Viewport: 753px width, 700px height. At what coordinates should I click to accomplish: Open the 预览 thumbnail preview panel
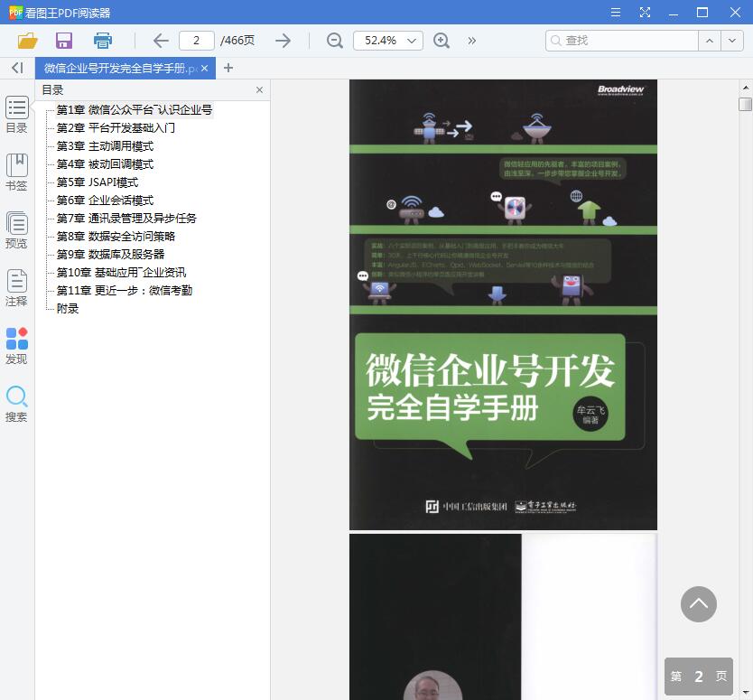[x=16, y=229]
